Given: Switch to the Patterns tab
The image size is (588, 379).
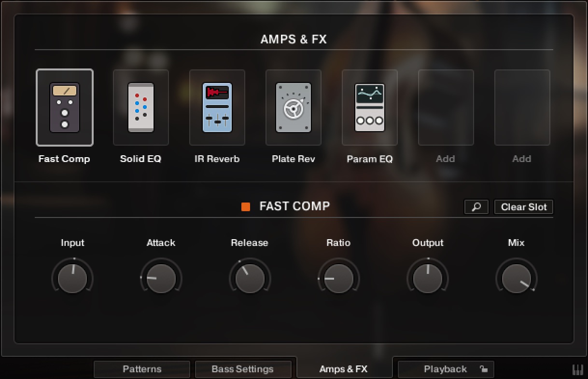Looking at the screenshot, I should point(141,369).
